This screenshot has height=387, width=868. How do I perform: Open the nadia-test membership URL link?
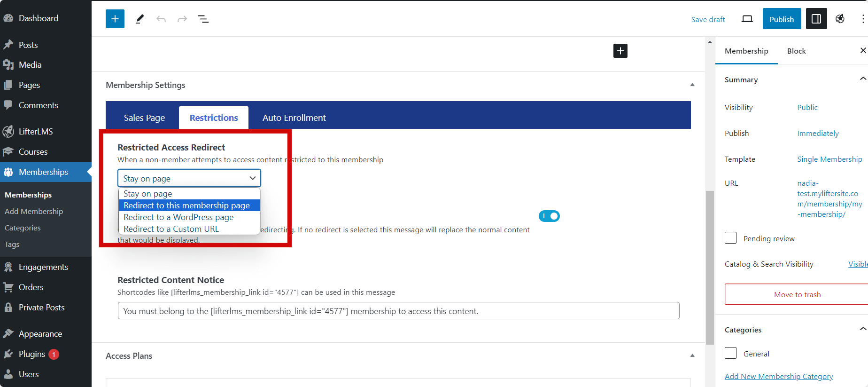829,198
